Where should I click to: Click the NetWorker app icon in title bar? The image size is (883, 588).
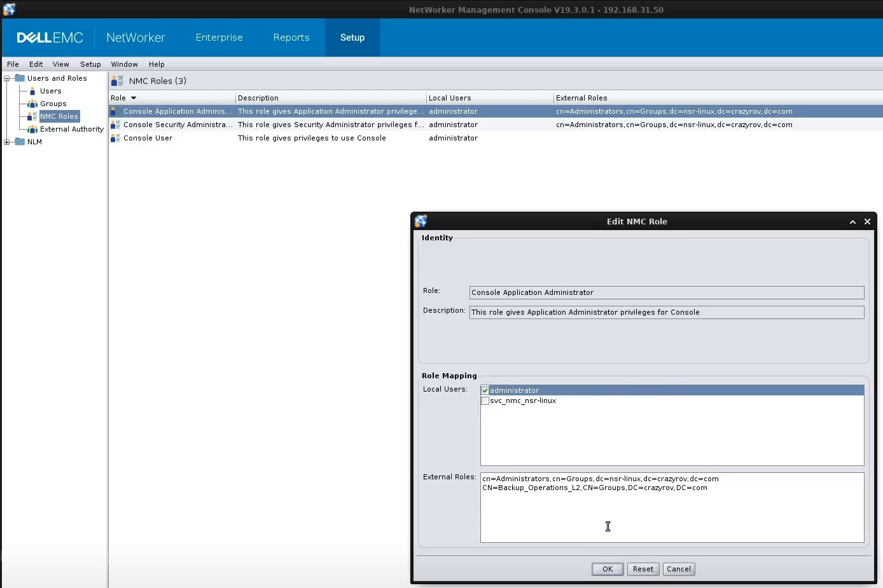click(x=9, y=10)
